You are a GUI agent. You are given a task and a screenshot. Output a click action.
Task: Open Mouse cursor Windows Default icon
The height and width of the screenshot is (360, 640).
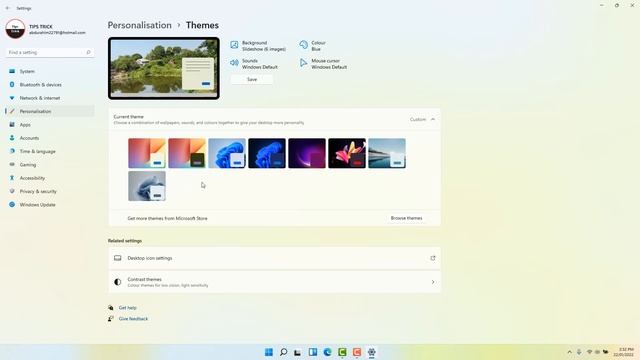[304, 63]
